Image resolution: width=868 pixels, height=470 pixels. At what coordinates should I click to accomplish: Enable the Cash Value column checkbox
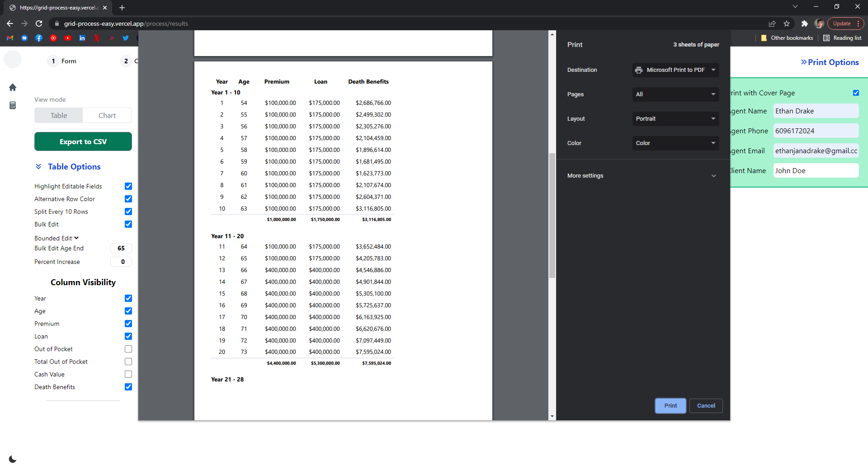pyautogui.click(x=128, y=374)
